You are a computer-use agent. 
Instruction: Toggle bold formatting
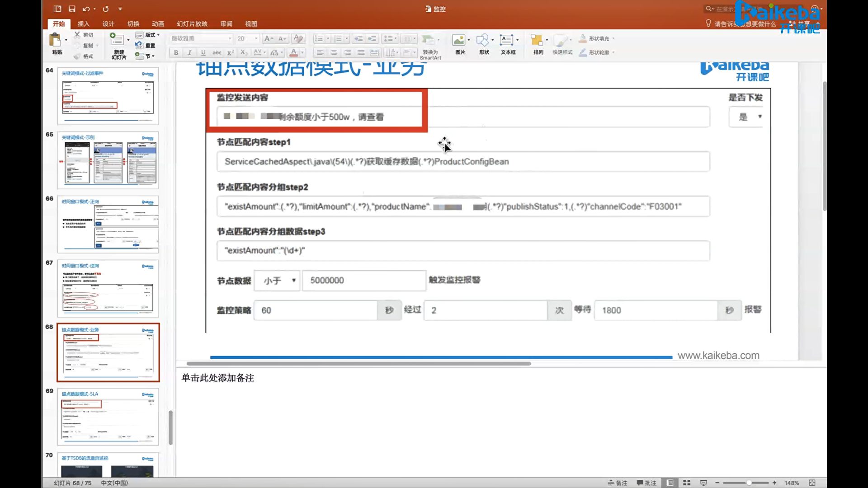[x=176, y=52]
